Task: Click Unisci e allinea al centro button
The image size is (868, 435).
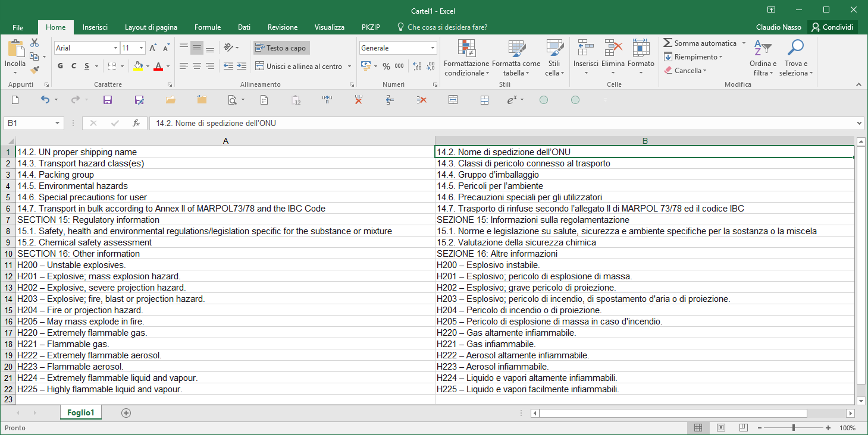Action: (x=303, y=66)
